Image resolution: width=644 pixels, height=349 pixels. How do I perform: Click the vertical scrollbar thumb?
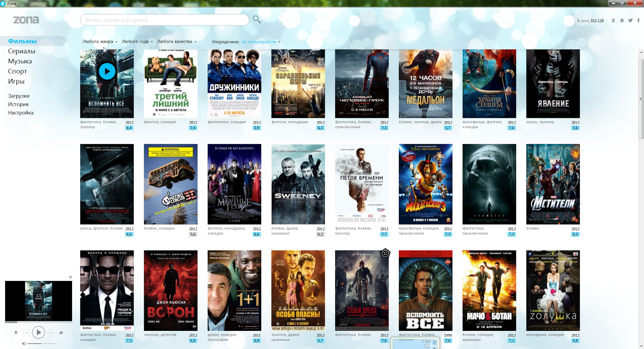[x=641, y=99]
